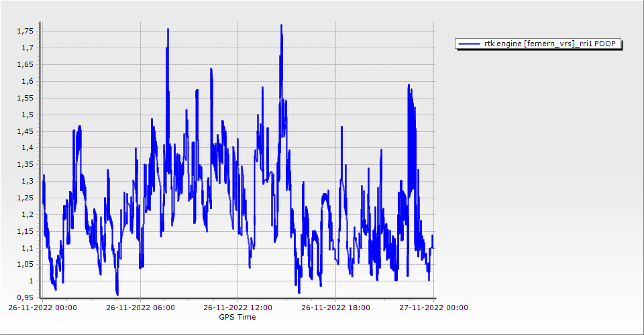Click the blue line sample in the legend
This screenshot has height=335, width=644.
(468, 44)
